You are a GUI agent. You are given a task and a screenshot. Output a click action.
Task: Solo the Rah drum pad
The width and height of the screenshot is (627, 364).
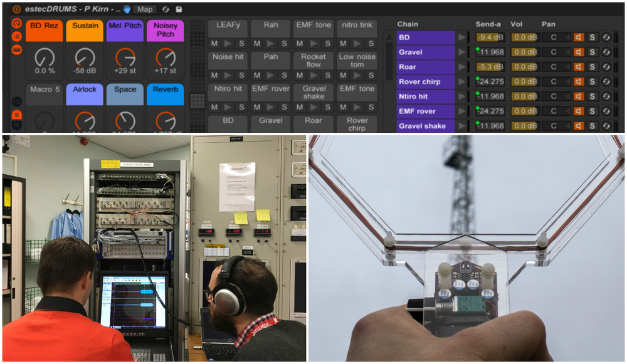284,43
